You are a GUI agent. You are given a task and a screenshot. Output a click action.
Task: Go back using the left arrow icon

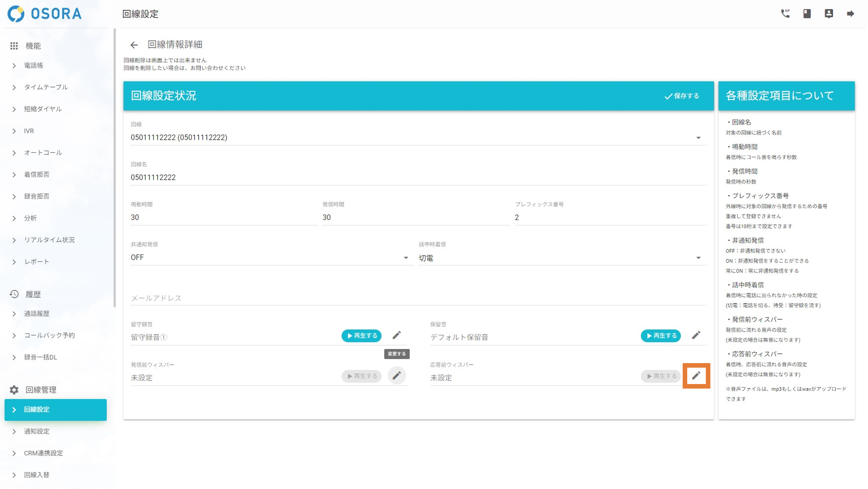point(134,45)
